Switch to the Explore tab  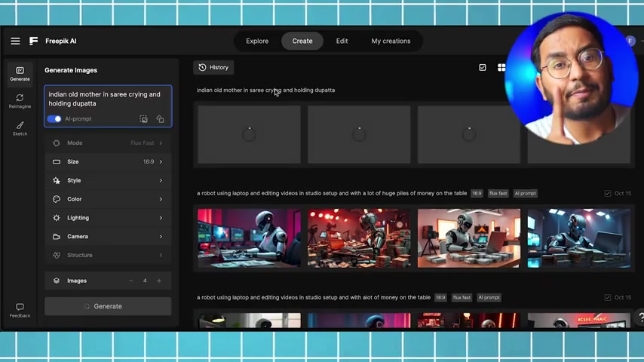(x=257, y=41)
